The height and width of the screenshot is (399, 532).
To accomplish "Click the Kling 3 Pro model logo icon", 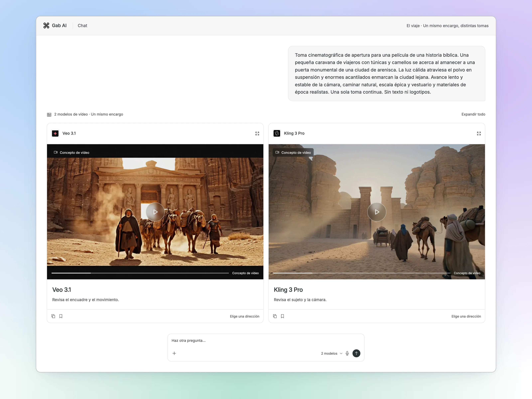I will tap(277, 133).
